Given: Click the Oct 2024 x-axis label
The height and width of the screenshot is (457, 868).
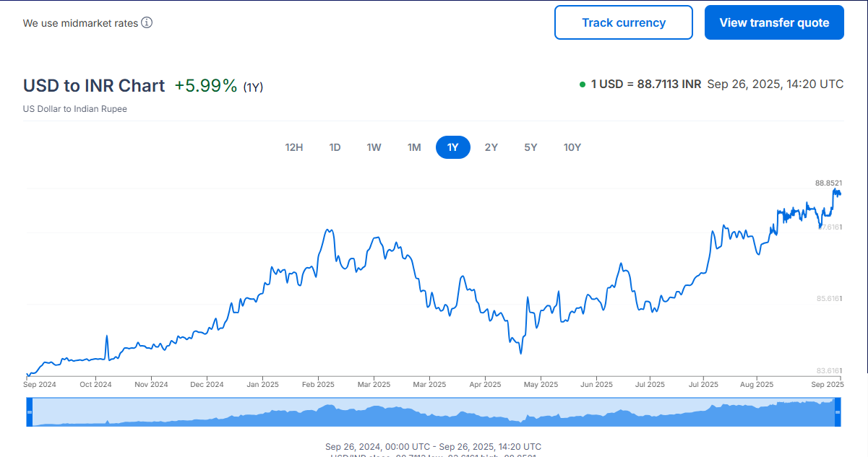Looking at the screenshot, I should pyautogui.click(x=95, y=385).
